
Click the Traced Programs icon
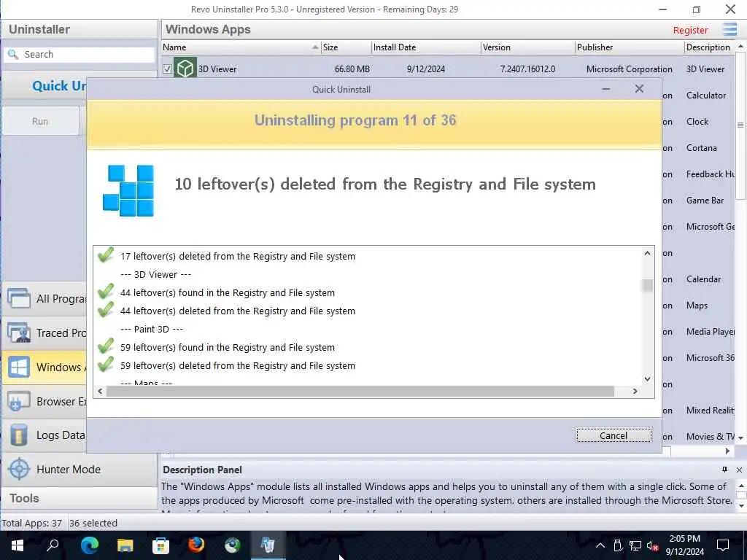19,332
